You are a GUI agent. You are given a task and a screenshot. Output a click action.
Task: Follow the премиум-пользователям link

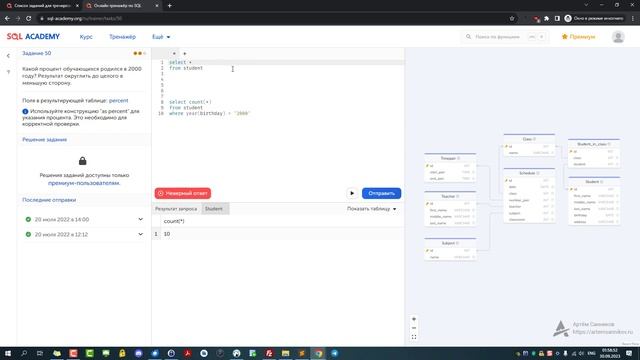click(x=84, y=183)
